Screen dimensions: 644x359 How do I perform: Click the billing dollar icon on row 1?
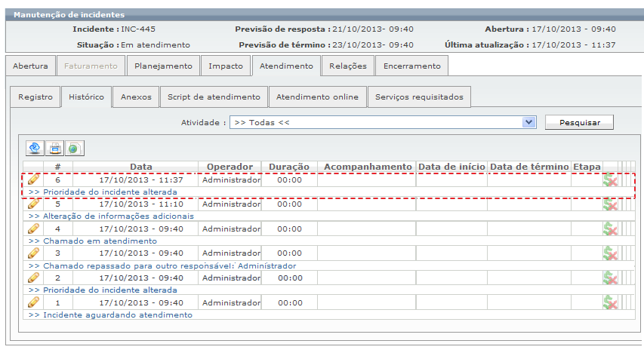click(610, 302)
